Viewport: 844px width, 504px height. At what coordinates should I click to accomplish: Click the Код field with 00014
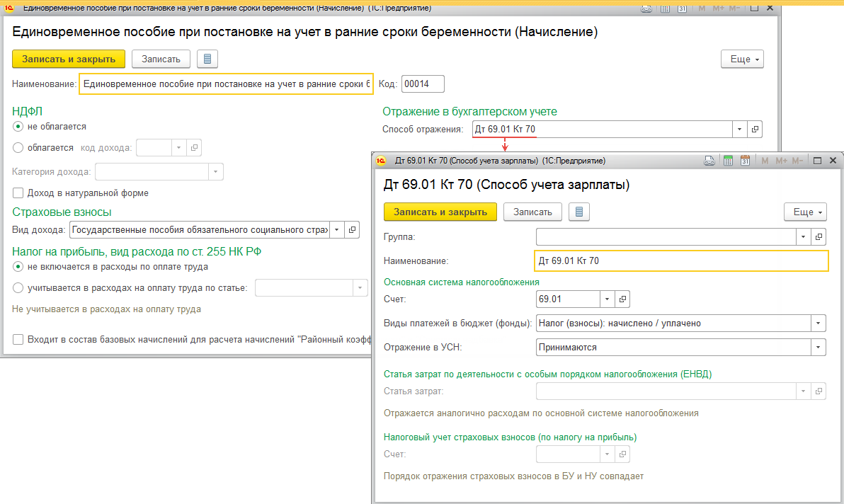pos(423,84)
